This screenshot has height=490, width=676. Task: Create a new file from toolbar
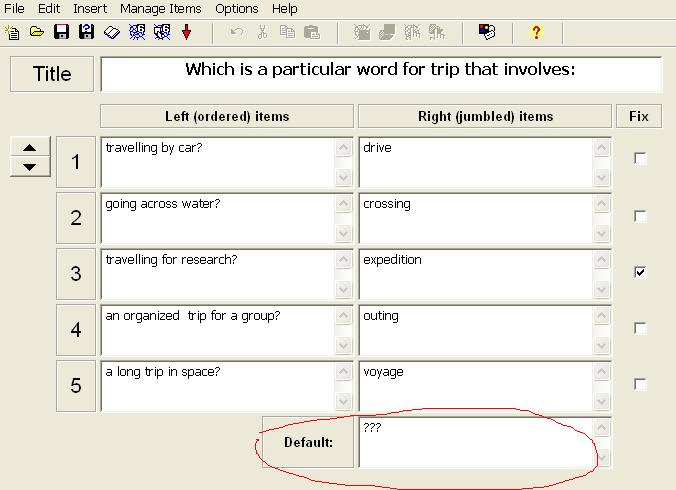12,32
